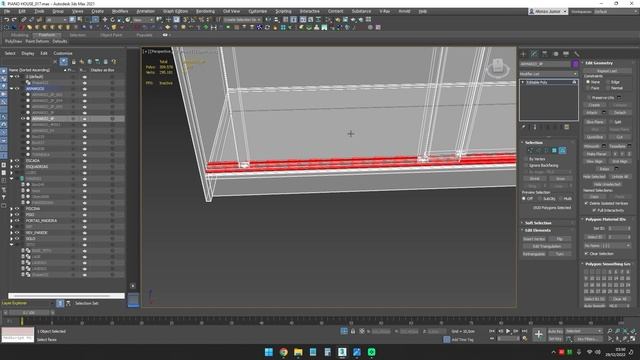This screenshot has width=640, height=360.
Task: Expand the PORTAS_MADEIRA layer arrow
Action: [11, 220]
